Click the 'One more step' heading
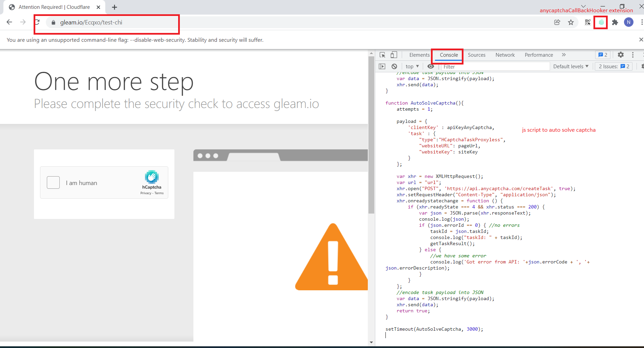This screenshot has height=348, width=644. point(114,82)
